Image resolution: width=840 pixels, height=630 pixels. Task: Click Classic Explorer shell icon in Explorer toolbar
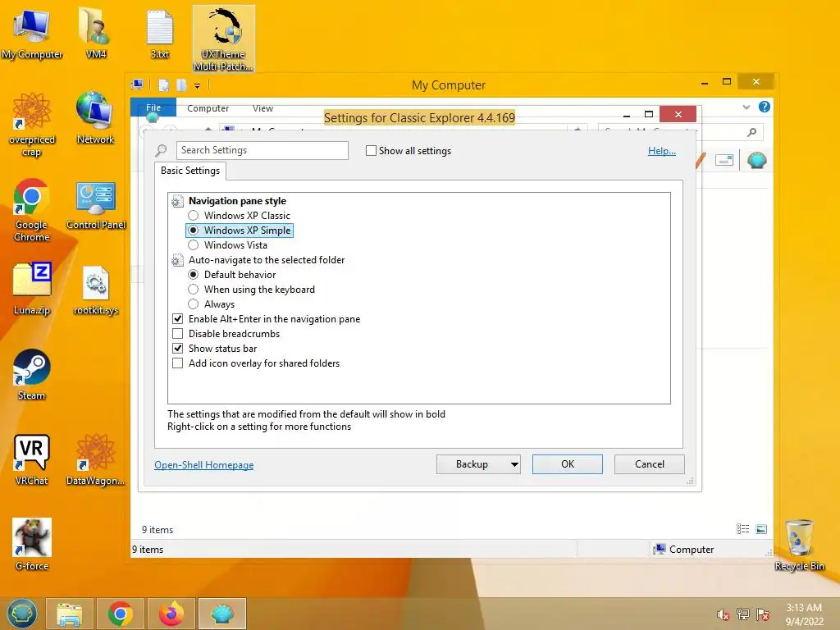click(756, 160)
